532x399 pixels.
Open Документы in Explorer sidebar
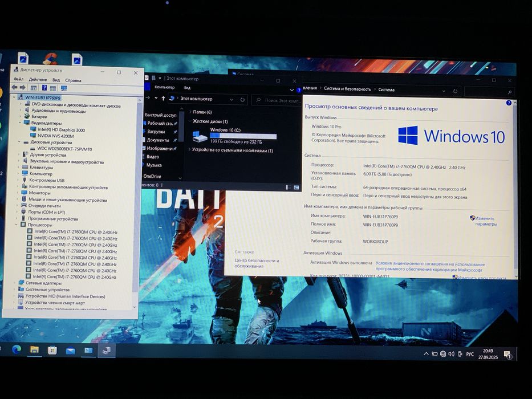[158, 140]
